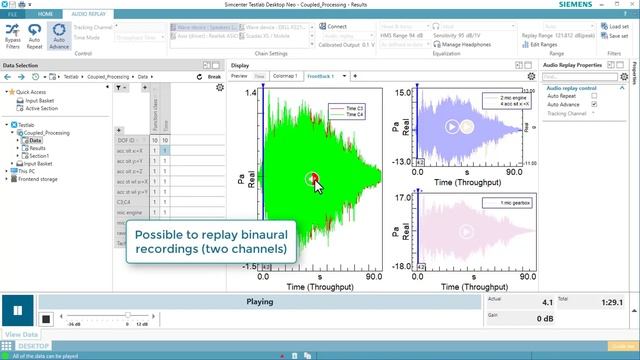Click play icon on mic gearbox plot
This screenshot has height=360, width=640.
pos(466,232)
